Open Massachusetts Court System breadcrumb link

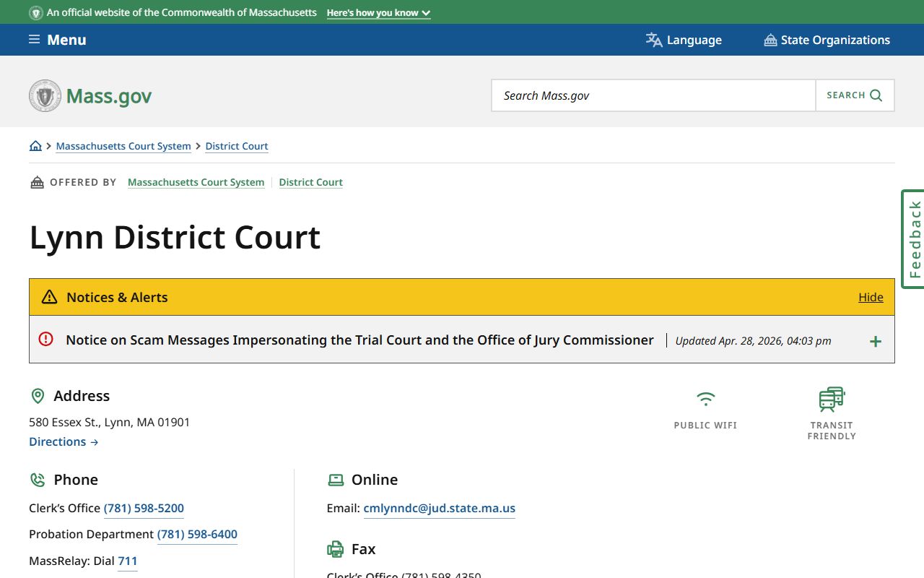[123, 146]
